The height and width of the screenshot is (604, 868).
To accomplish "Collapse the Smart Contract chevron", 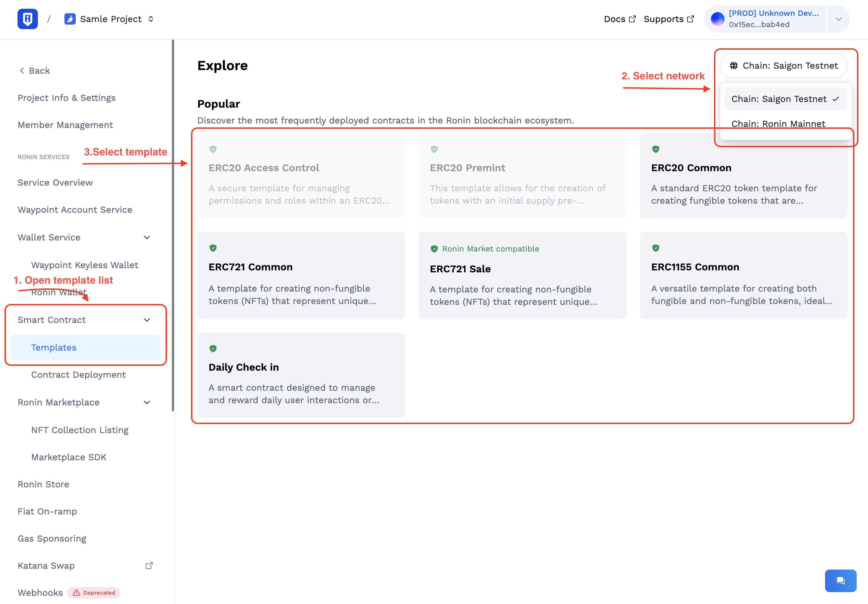I will (147, 320).
